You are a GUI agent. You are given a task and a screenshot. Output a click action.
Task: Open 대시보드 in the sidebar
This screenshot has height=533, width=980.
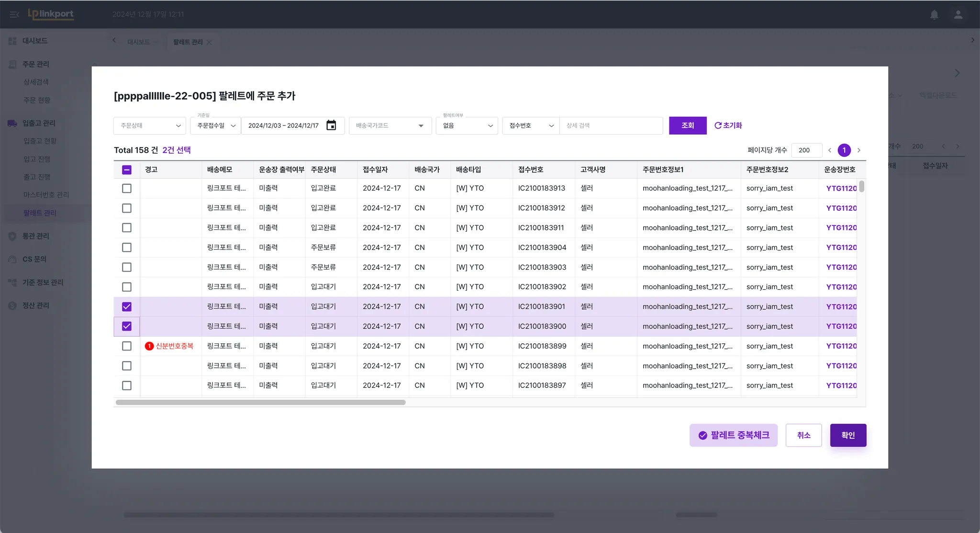click(34, 41)
